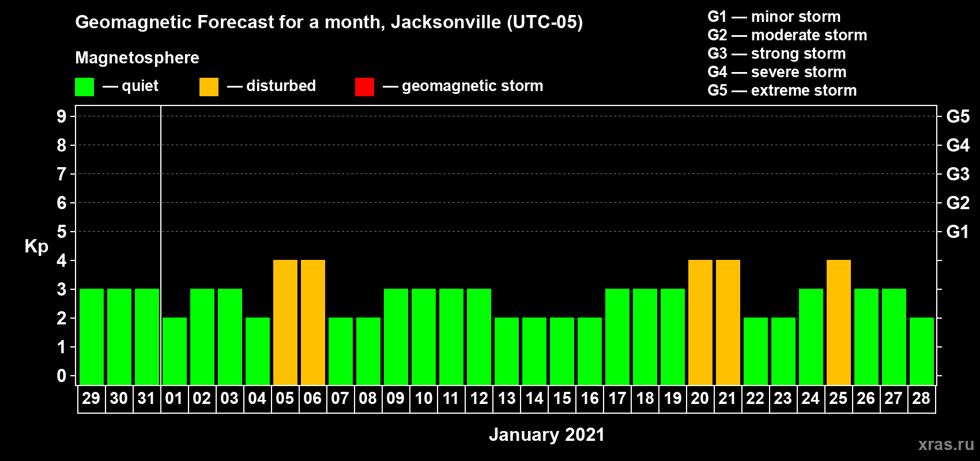Select the bar for December 29
This screenshot has width=980, height=461.
click(x=92, y=337)
